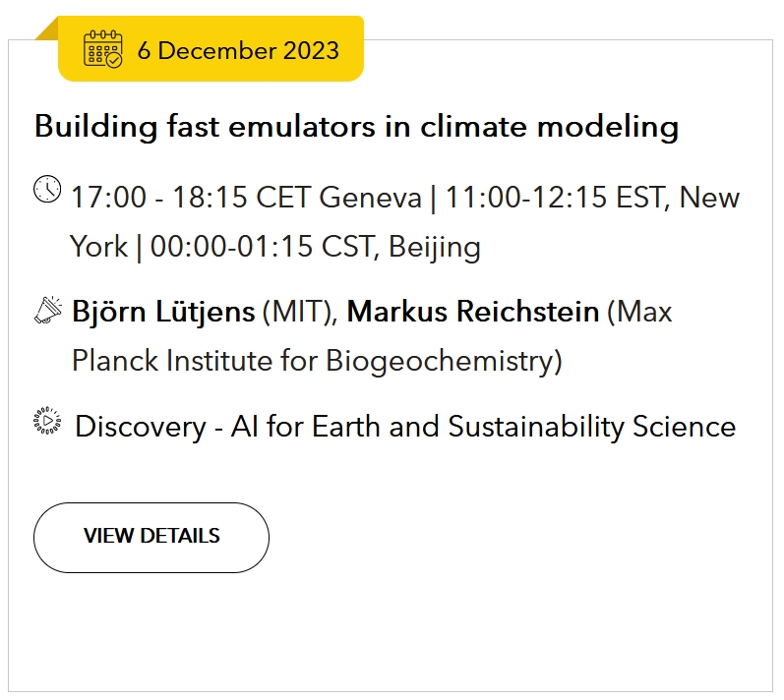Click the year 2023 in the date badge

coord(311,50)
